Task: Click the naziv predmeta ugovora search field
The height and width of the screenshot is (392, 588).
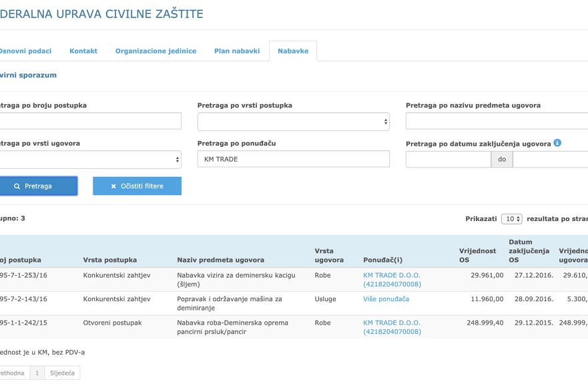Action: click(x=497, y=121)
